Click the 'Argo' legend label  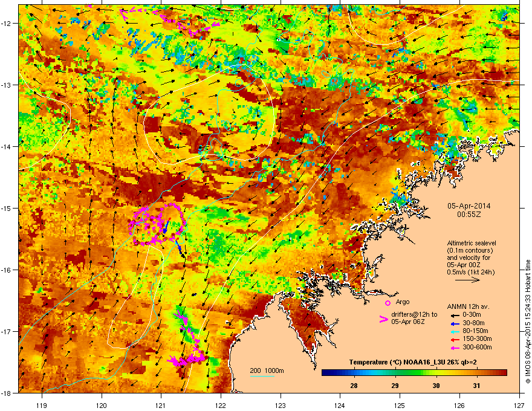coord(403,302)
